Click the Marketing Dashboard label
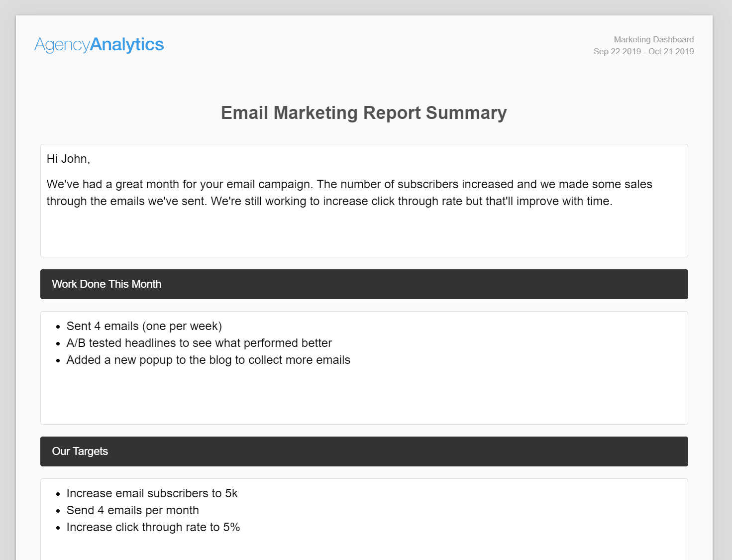Screen dimensions: 732x560 [x=653, y=39]
